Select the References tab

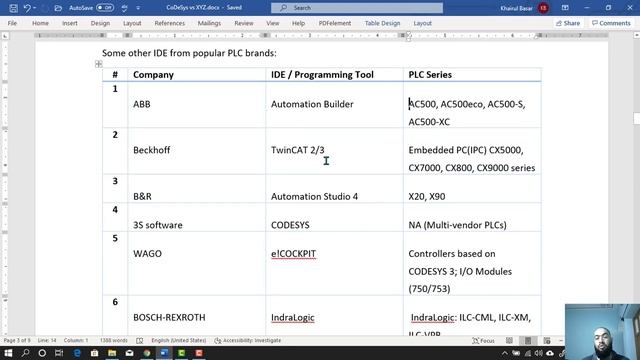(170, 23)
